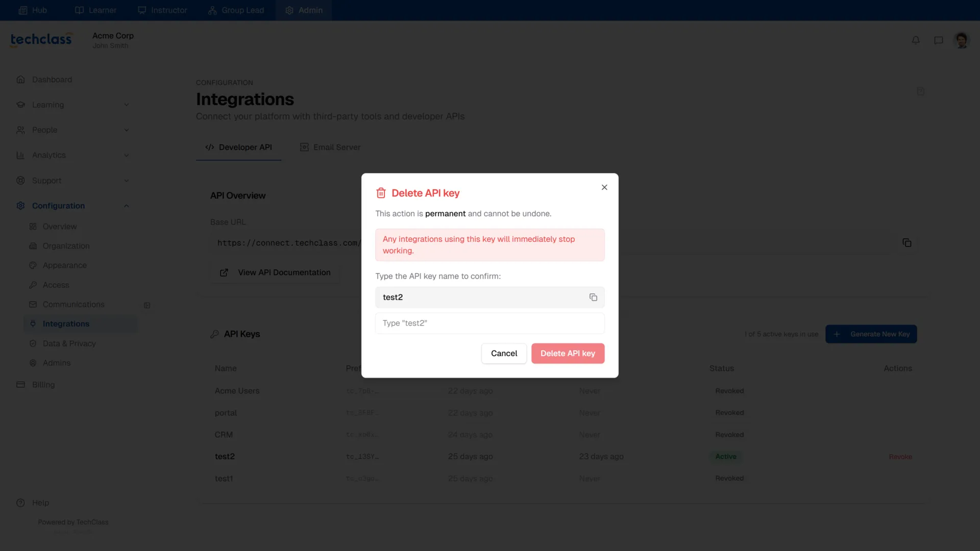The image size is (980, 551).
Task: Open Admins settings
Action: tap(57, 363)
